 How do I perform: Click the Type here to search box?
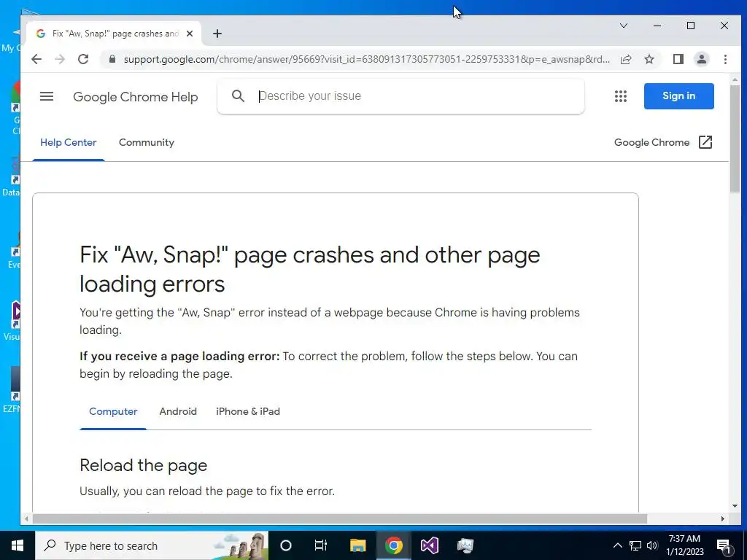click(x=152, y=545)
